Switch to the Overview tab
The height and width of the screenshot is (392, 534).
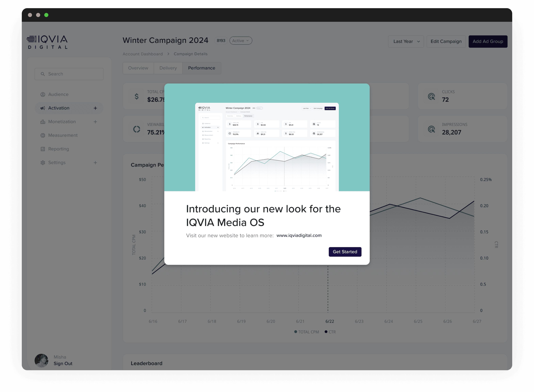[138, 68]
